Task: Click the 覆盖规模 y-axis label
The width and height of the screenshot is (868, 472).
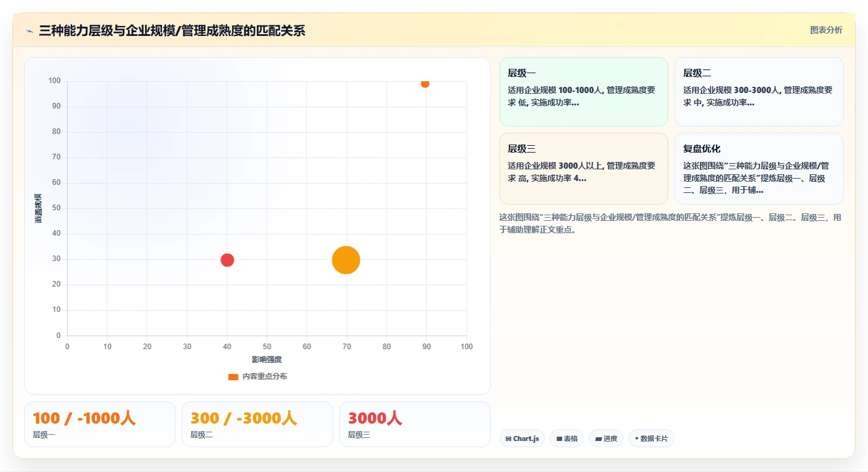Action: point(38,208)
